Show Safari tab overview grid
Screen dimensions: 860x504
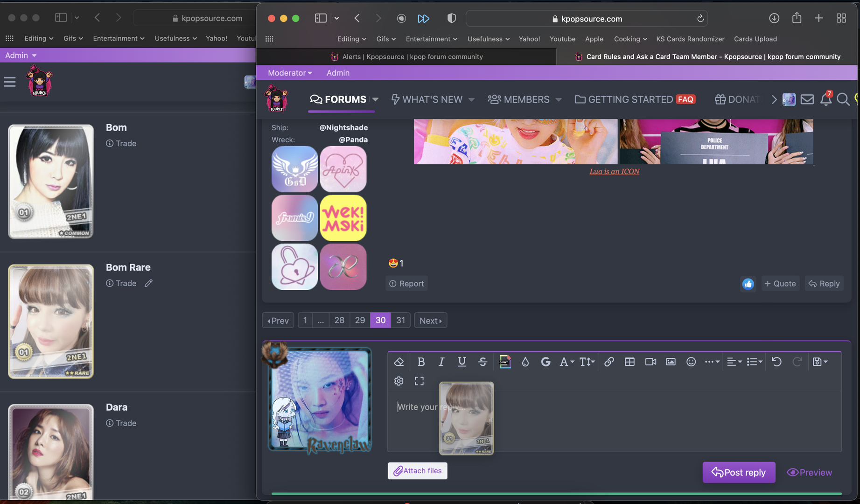point(841,18)
